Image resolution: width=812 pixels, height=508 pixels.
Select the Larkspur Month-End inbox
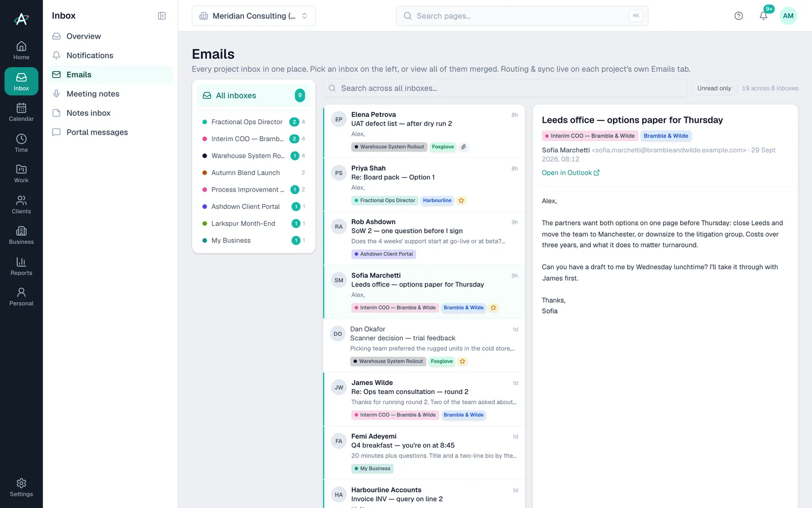(x=254, y=224)
